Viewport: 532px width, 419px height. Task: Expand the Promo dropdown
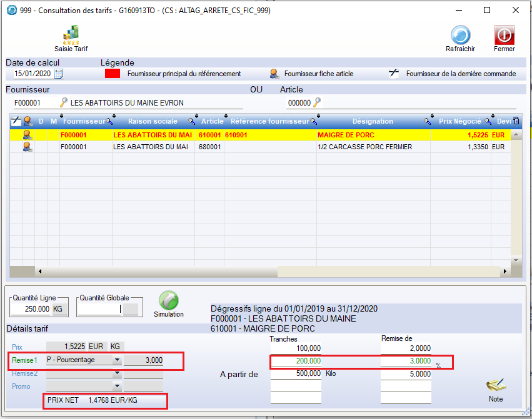pyautogui.click(x=116, y=387)
